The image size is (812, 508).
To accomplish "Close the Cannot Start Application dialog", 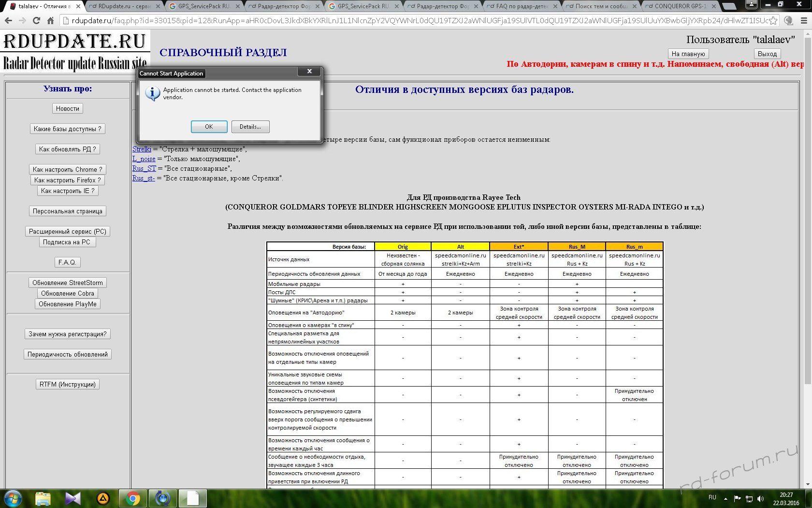I will [x=309, y=72].
